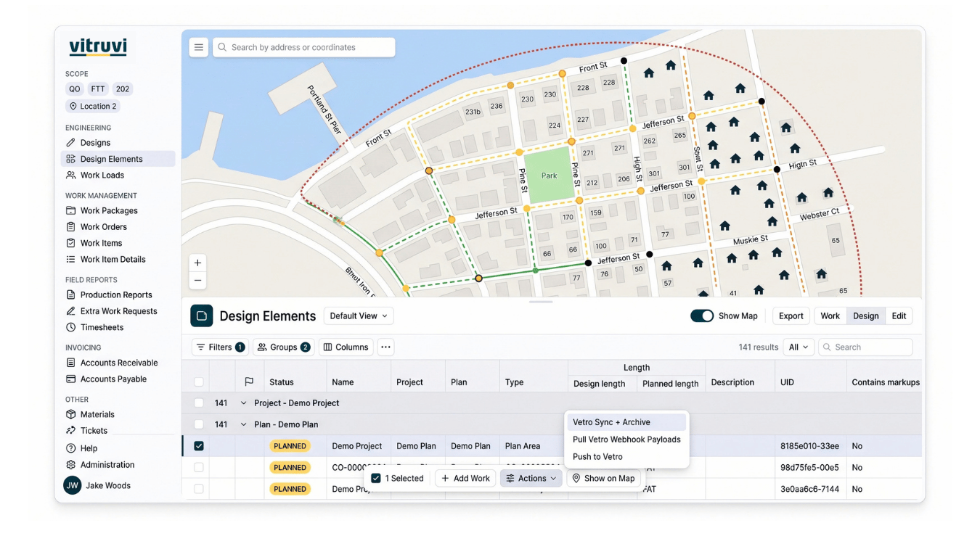Image resolution: width=980 pixels, height=544 pixels.
Task: Click the Jake Woods user name
Action: (108, 486)
